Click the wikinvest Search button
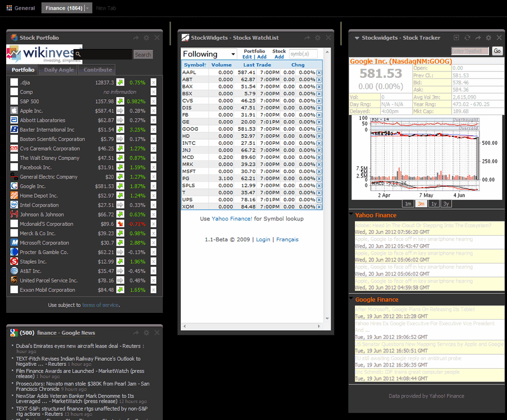Viewport: 507px width, 420px height. tap(143, 55)
